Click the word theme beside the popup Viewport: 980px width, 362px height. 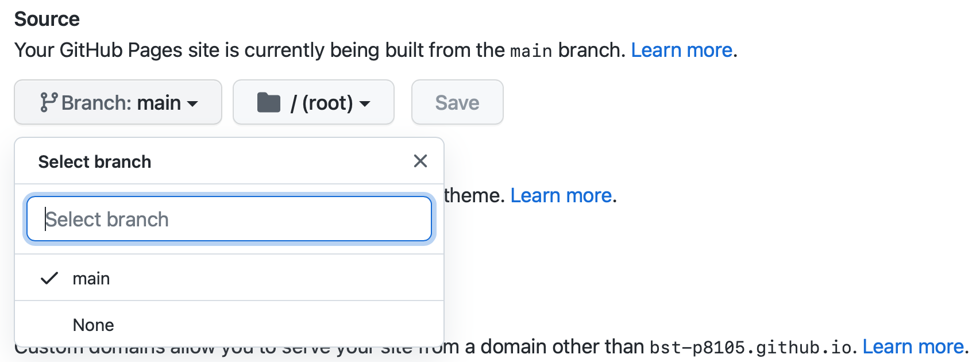click(474, 196)
